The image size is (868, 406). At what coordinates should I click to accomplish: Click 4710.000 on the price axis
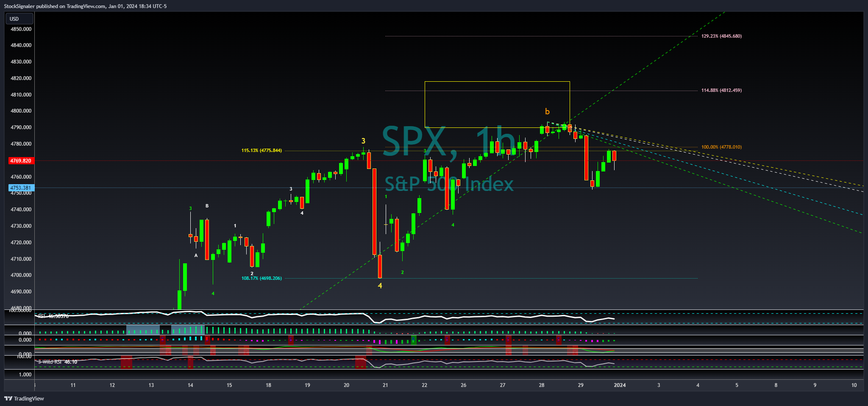pos(21,259)
